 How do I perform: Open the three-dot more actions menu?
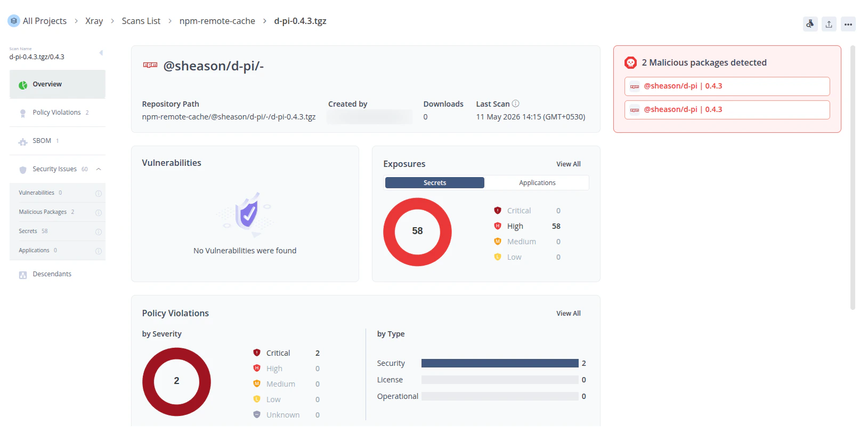(848, 24)
